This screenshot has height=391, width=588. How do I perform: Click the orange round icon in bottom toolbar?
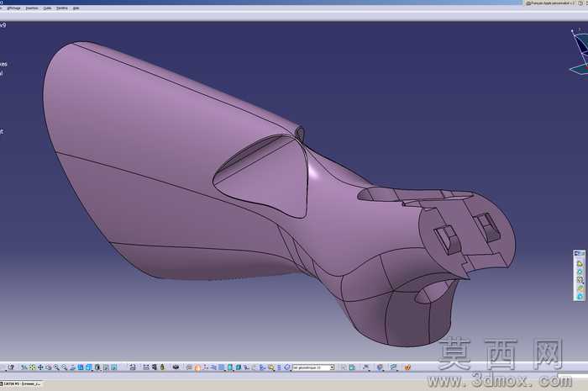coord(197,367)
